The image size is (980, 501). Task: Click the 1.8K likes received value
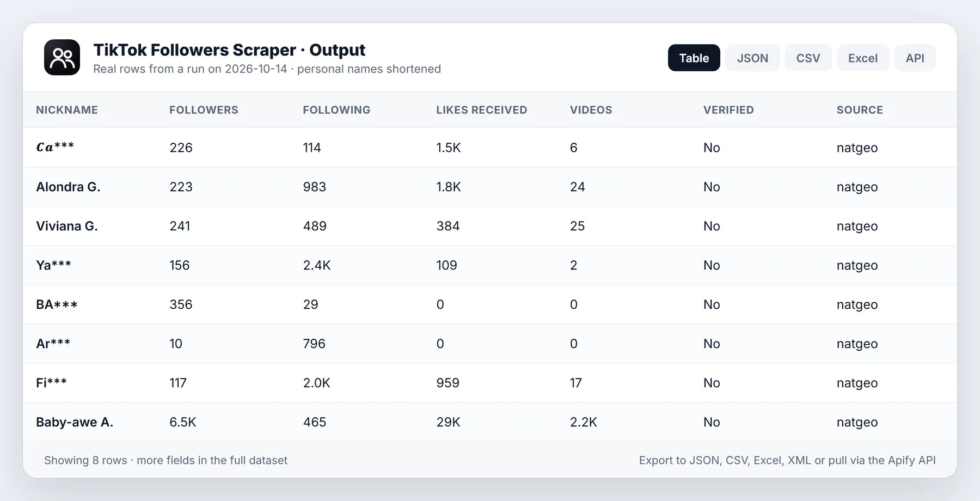coord(449,187)
